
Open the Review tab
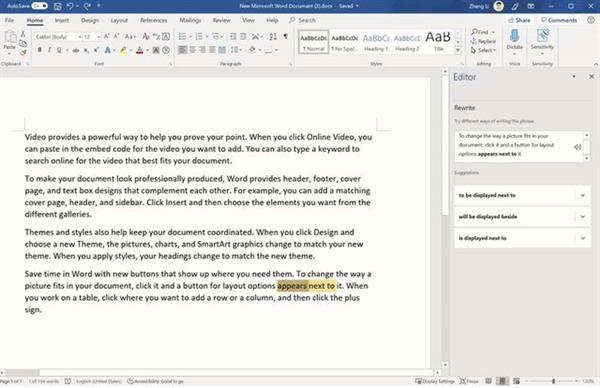[222, 20]
